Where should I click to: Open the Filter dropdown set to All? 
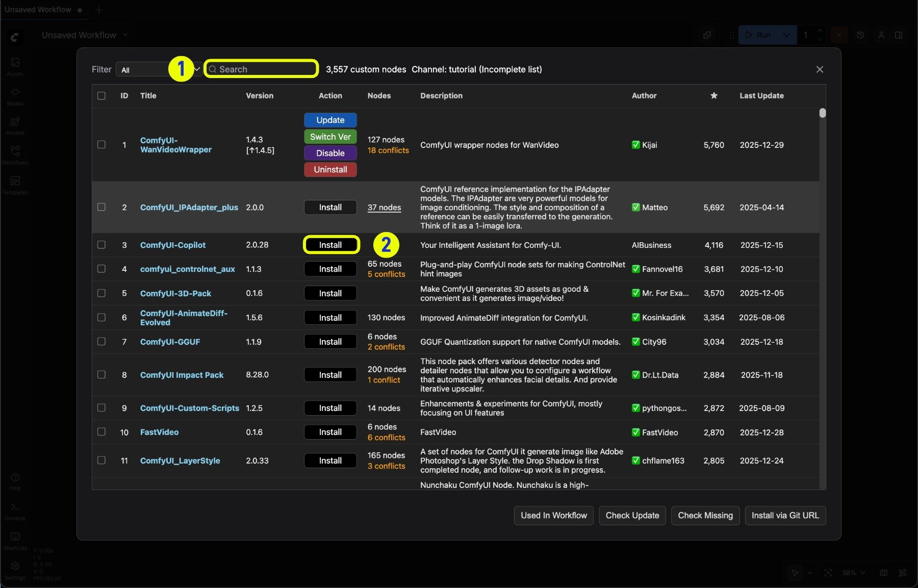tap(158, 69)
